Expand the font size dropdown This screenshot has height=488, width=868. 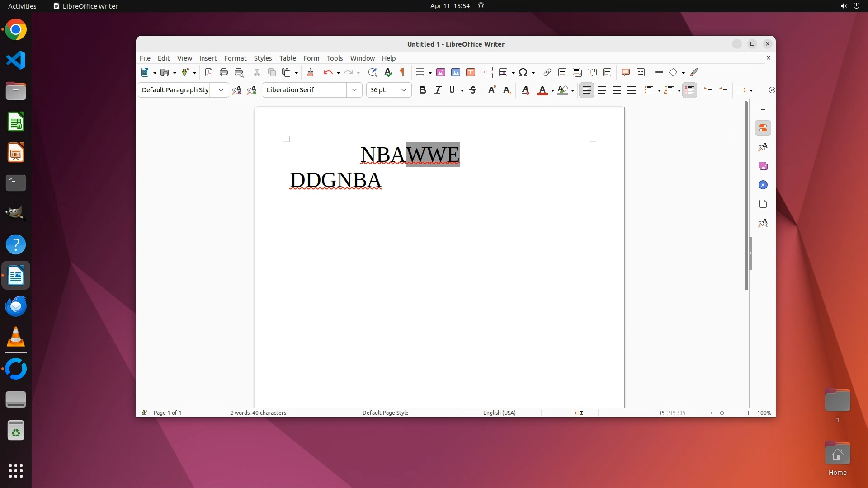point(404,90)
